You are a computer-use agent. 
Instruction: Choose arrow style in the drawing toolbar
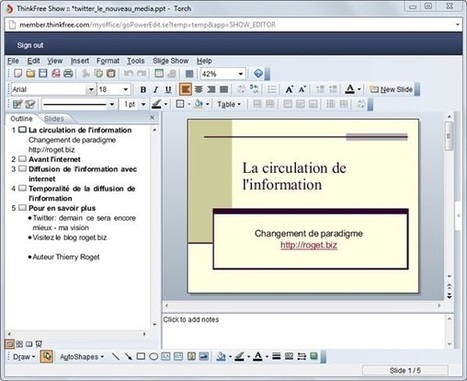pyautogui.click(x=302, y=357)
